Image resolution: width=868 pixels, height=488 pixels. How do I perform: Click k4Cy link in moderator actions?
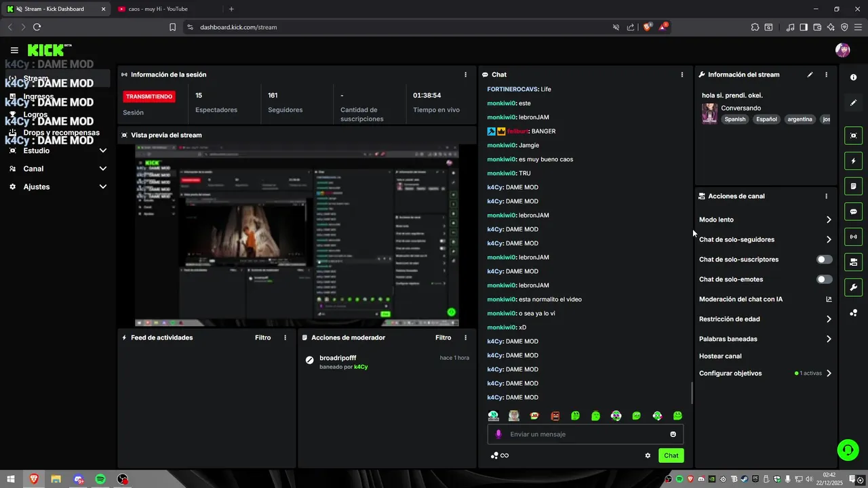(x=361, y=367)
